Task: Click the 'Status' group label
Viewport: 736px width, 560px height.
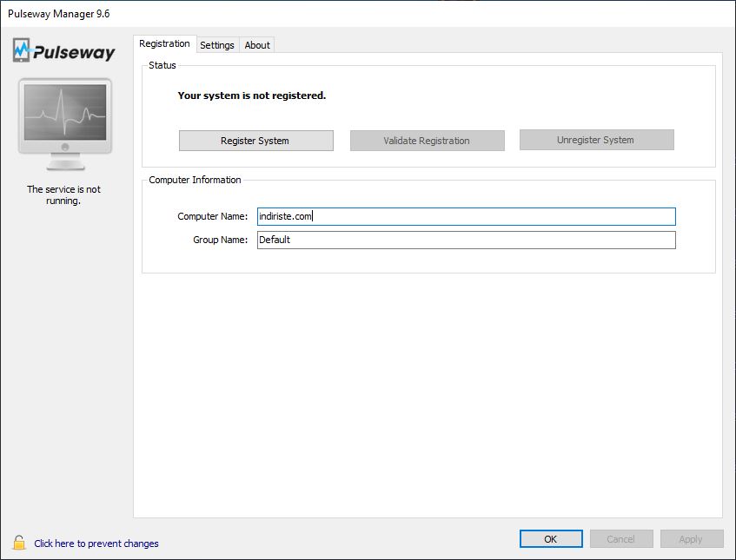Action: (x=162, y=65)
